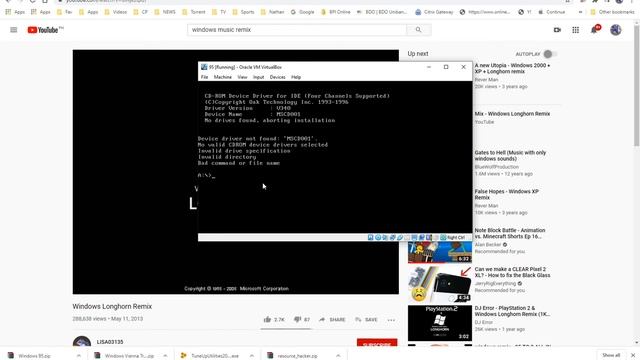Screen dimensions: 640x360
Task: Dislike the video with thumbs down
Action: tap(298, 319)
